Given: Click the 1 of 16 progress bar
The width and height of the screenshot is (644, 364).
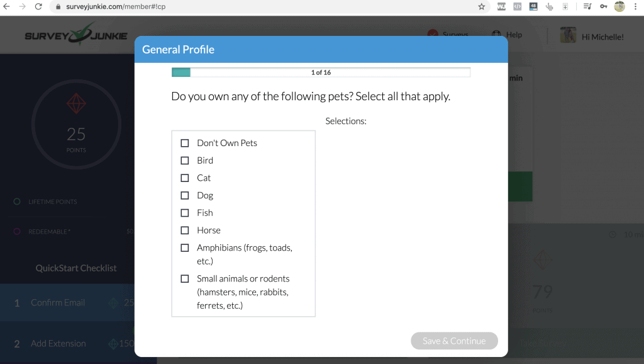Looking at the screenshot, I should click(x=321, y=72).
